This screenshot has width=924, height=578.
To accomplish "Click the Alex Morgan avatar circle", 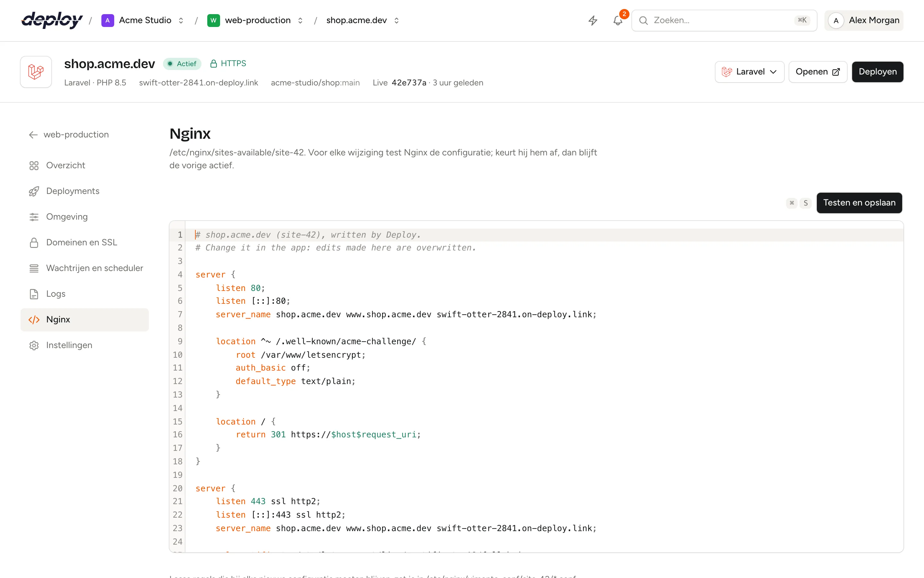I will (x=836, y=21).
